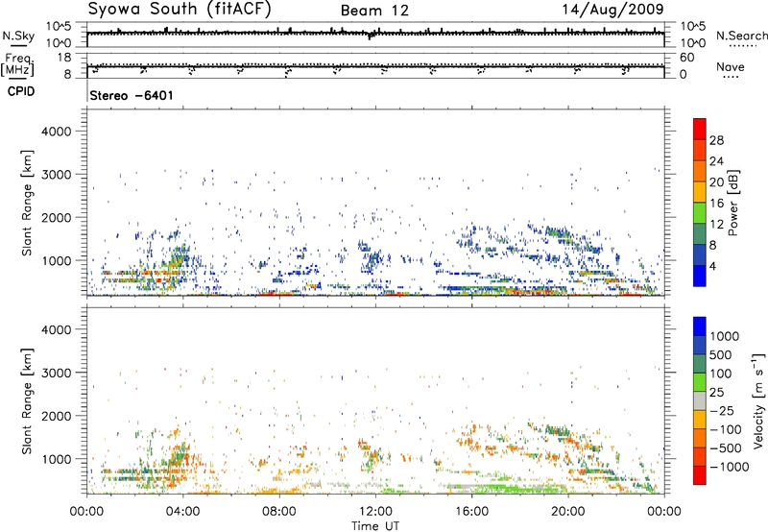This screenshot has height=532, width=768.
Task: Click the '1000' tick on the Velocity scale
Action: tap(725, 336)
